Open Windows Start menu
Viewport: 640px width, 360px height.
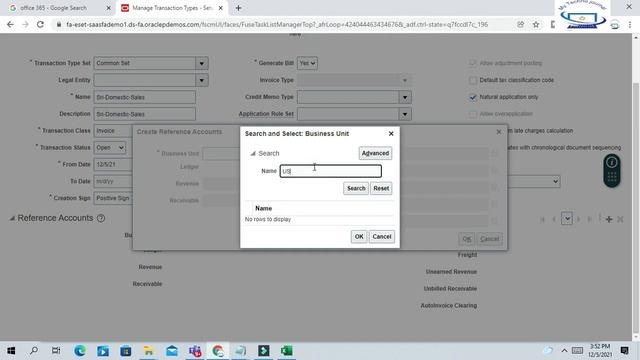(11, 351)
